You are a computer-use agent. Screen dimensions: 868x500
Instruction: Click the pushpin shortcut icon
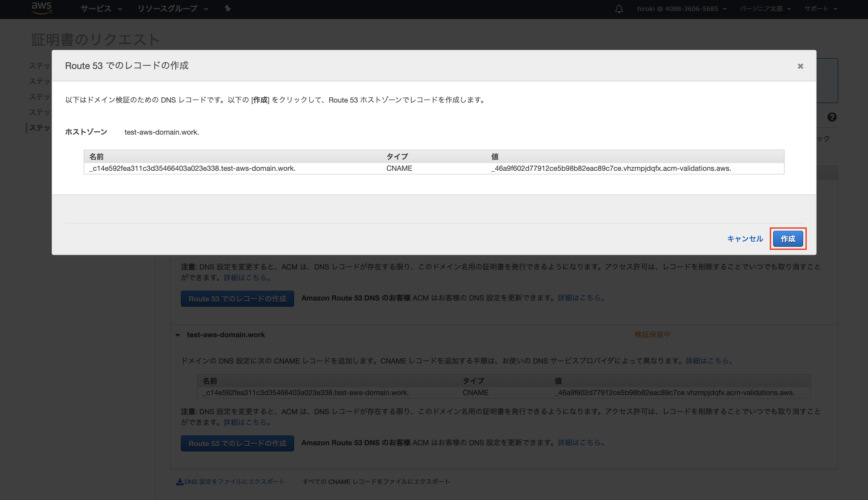click(x=228, y=9)
